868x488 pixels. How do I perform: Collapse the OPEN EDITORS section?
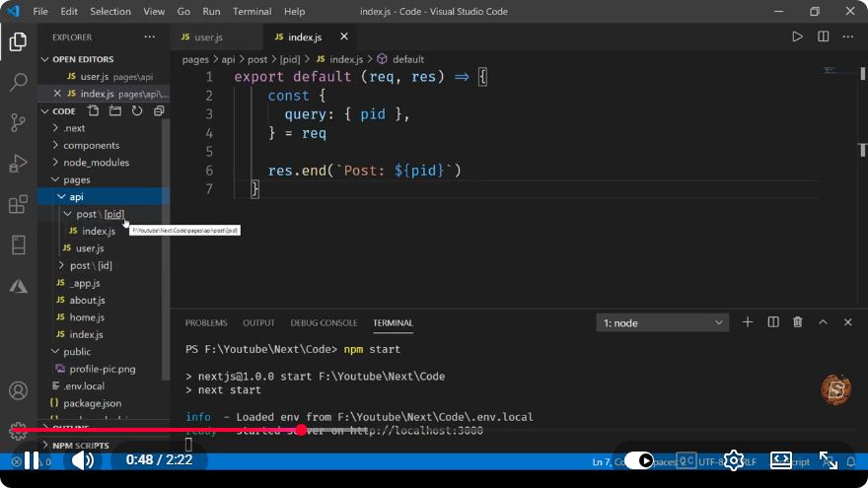(x=82, y=59)
